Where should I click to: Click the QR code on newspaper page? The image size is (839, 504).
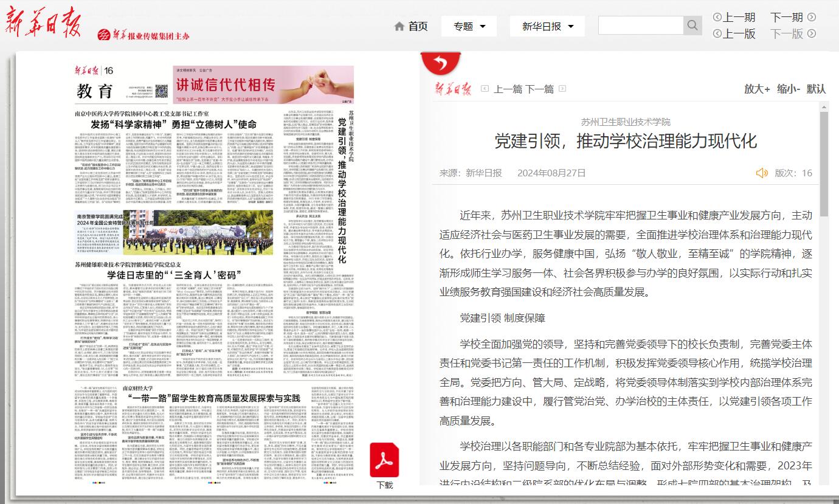coord(161,92)
